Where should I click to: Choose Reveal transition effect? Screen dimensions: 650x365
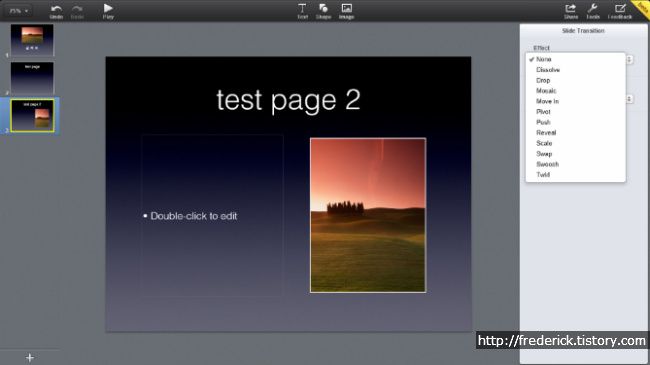tap(575, 133)
